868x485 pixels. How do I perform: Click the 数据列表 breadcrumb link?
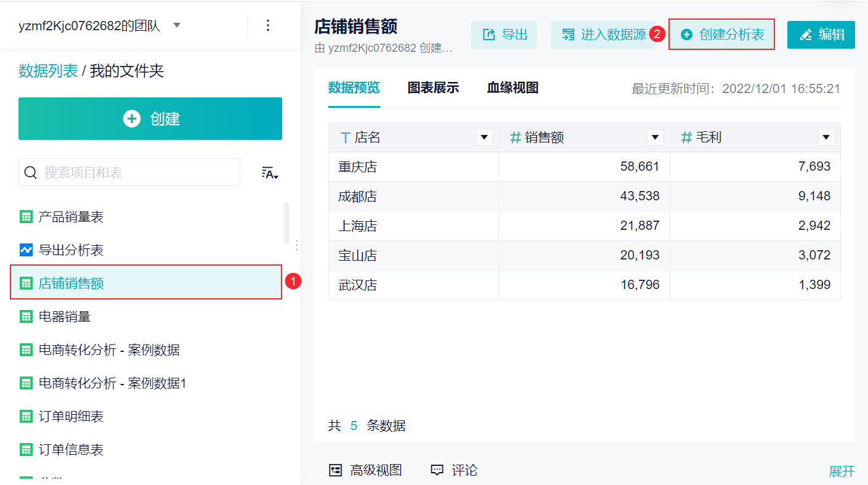pyautogui.click(x=48, y=71)
